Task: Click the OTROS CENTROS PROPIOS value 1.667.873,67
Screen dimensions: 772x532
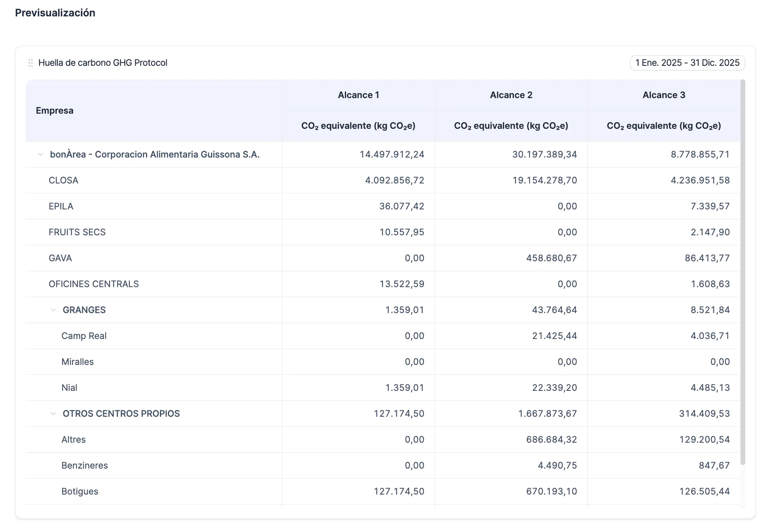Action: [548, 414]
